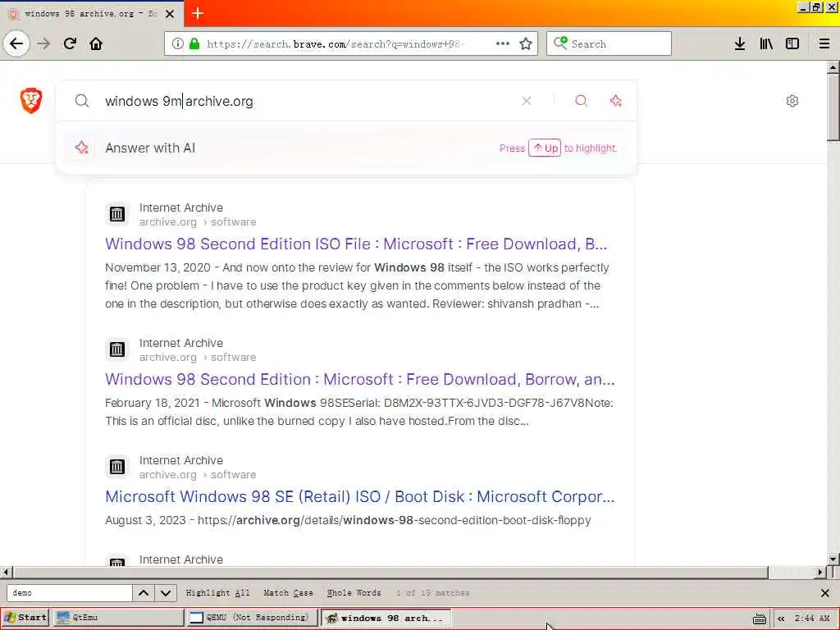Click the browser Search box
Viewport: 840px width, 630px height.
(x=609, y=43)
